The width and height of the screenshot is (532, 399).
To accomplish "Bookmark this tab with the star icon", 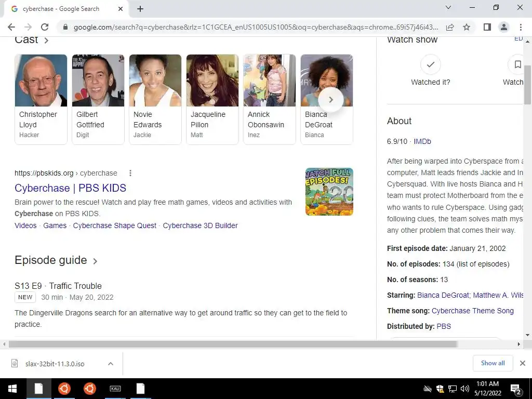I will coord(467,27).
